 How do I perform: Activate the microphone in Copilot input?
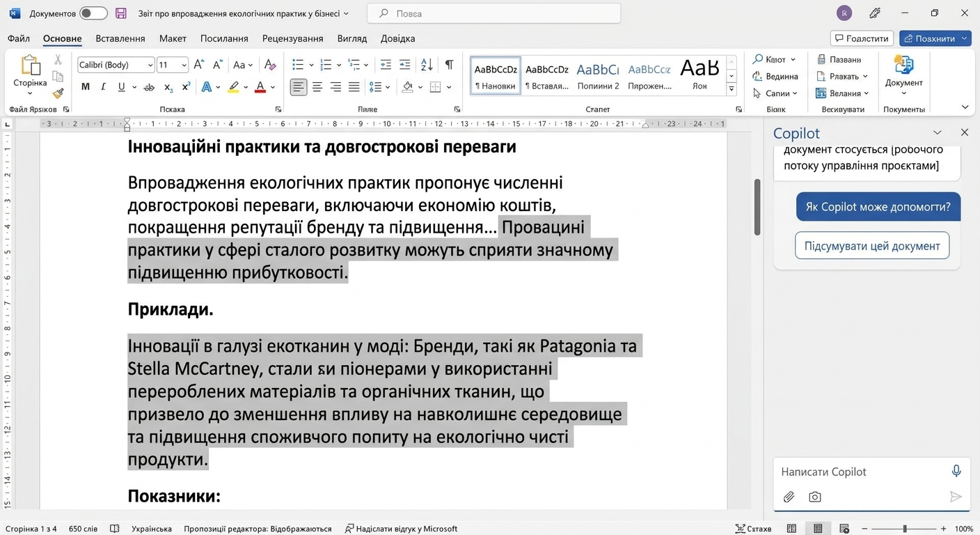coord(956,472)
